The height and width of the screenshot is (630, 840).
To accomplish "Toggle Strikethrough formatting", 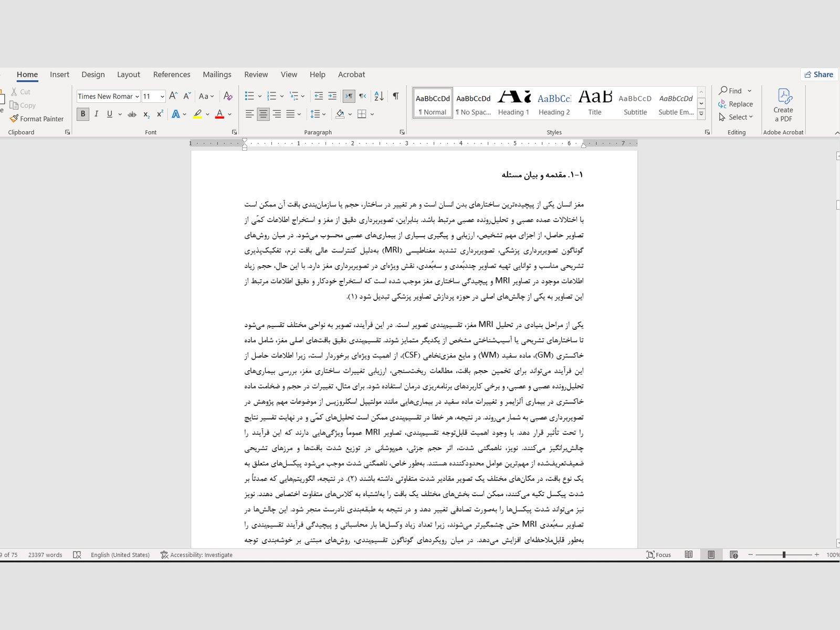I will point(132,114).
